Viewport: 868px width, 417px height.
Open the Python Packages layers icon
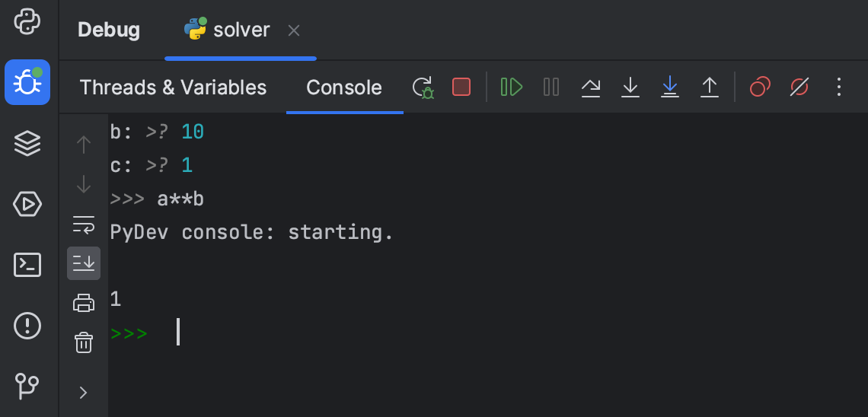pyautogui.click(x=27, y=143)
